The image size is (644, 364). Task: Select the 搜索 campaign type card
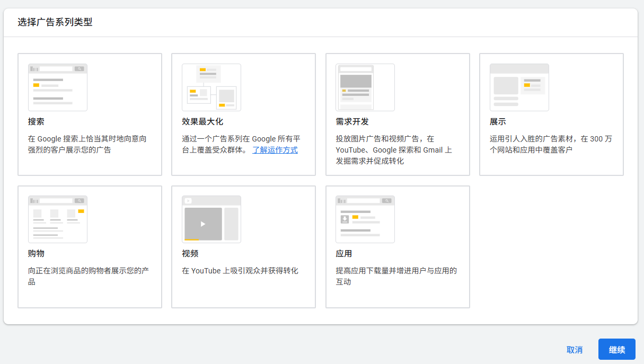(90, 114)
